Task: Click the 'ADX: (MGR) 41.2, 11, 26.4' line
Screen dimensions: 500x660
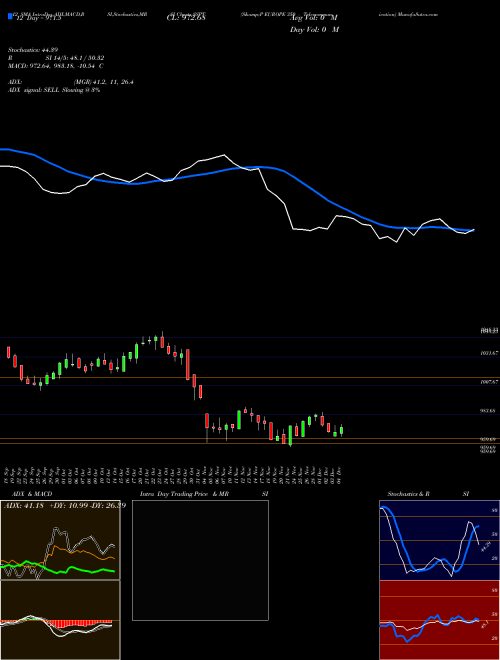Action: tap(71, 82)
